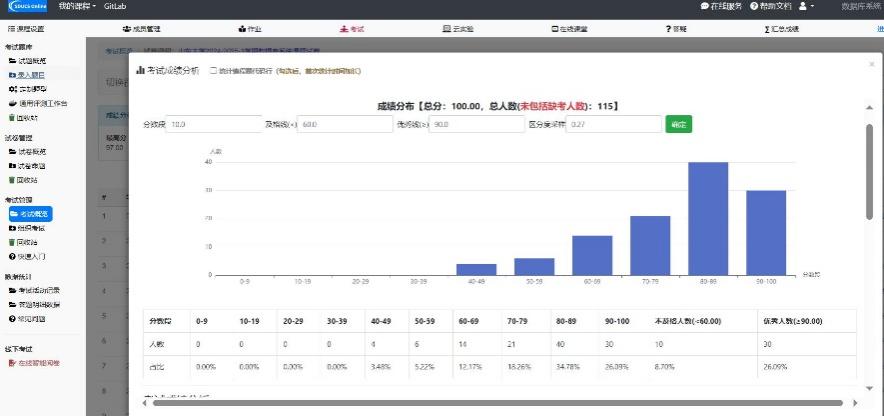Click the 在线服务 chat icon
The width and height of the screenshot is (884, 416).
click(x=704, y=7)
